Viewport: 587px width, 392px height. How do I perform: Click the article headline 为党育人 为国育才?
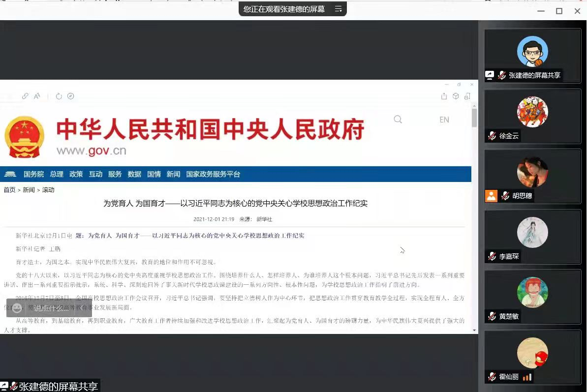[236, 203]
